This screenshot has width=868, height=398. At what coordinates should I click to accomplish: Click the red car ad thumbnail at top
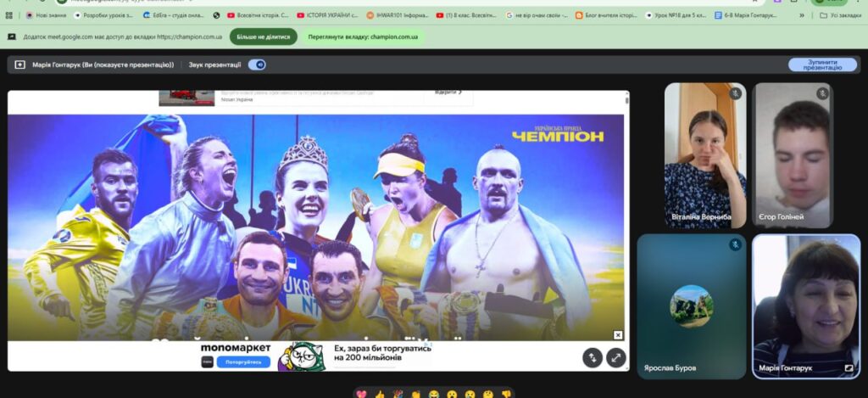click(186, 98)
